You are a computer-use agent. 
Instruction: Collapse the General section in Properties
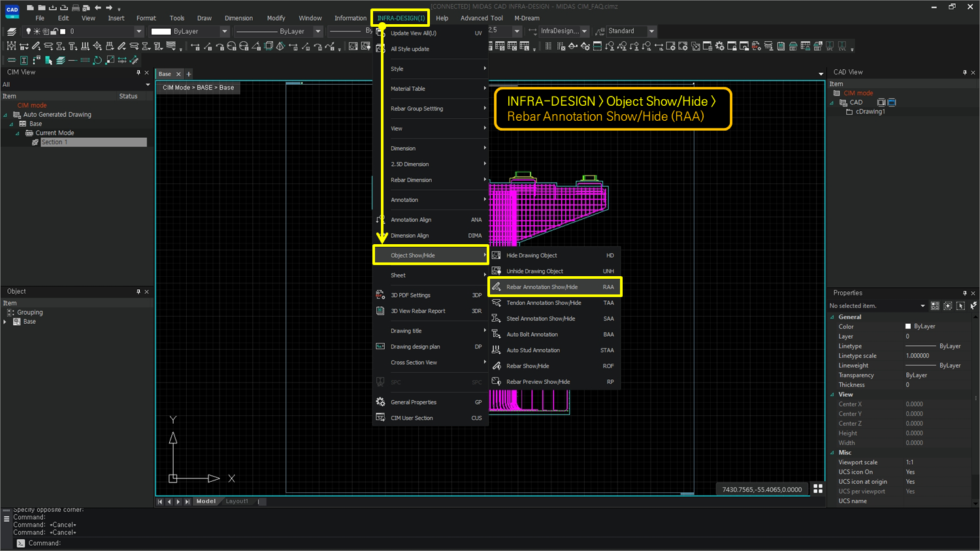tap(832, 317)
